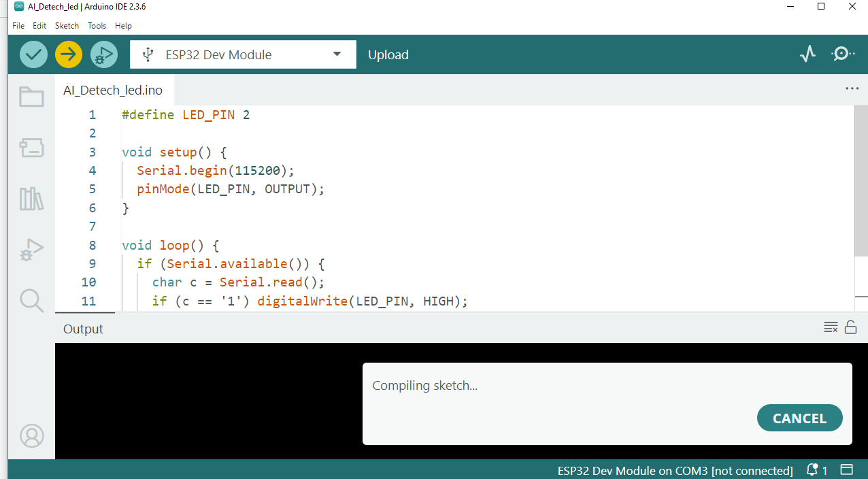
Task: Open the editor tab three-dots menu
Action: (852, 88)
